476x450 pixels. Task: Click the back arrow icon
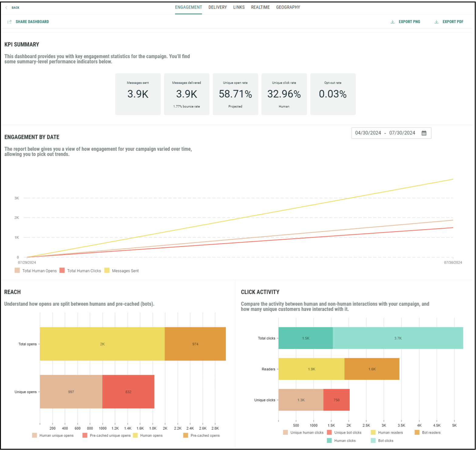[x=6, y=8]
